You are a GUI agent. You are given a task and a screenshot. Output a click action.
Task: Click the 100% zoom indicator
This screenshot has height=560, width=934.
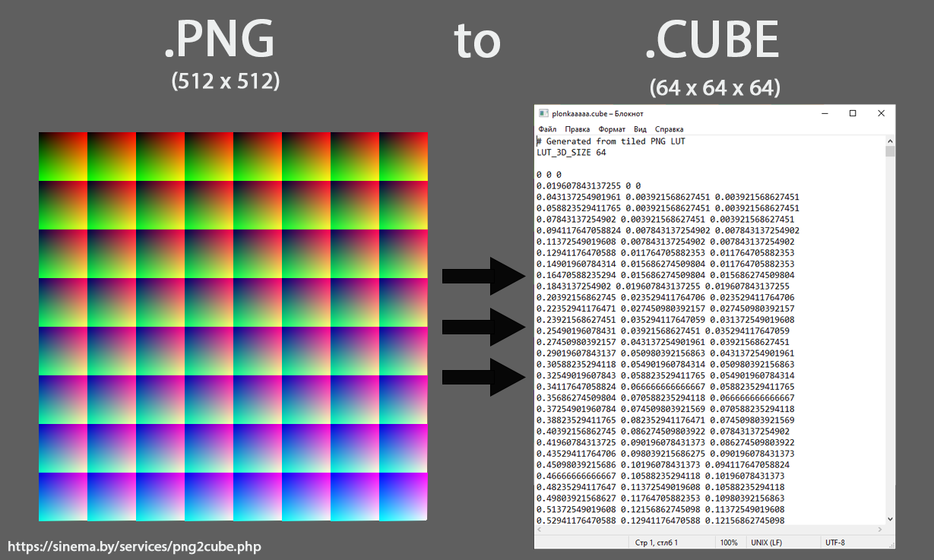pyautogui.click(x=728, y=543)
